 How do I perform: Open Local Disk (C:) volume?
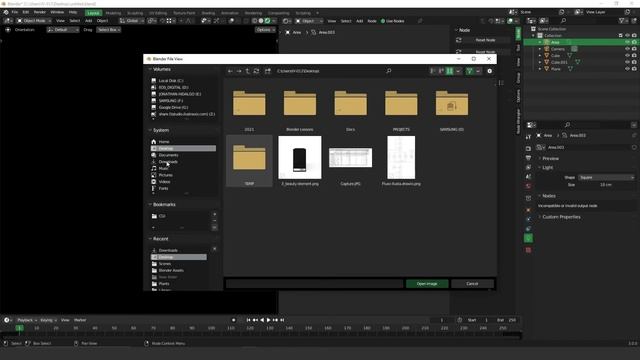click(183, 81)
